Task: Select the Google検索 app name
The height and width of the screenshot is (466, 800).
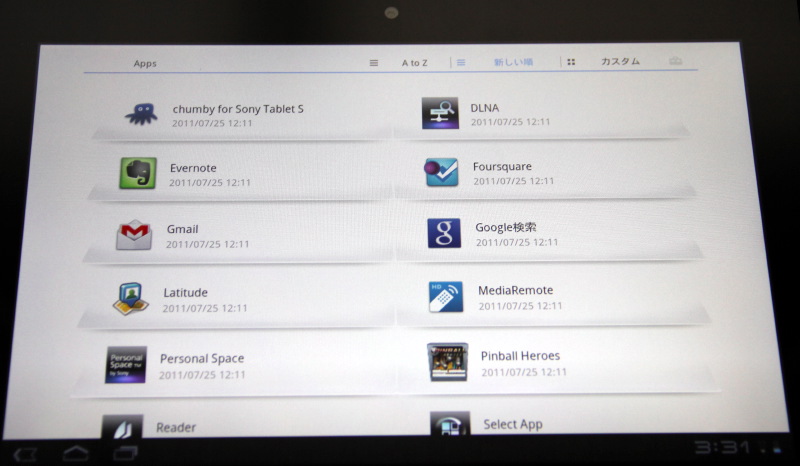Action: 506,227
